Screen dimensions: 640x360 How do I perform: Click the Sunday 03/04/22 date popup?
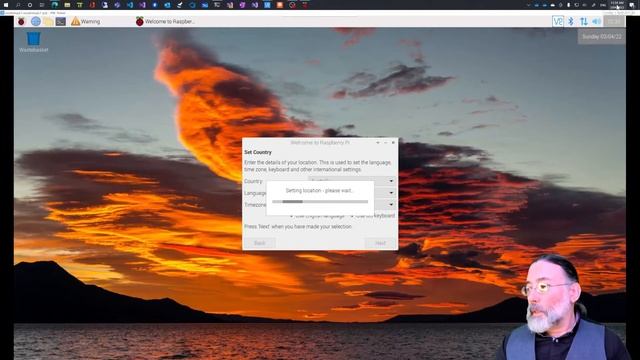(x=602, y=37)
